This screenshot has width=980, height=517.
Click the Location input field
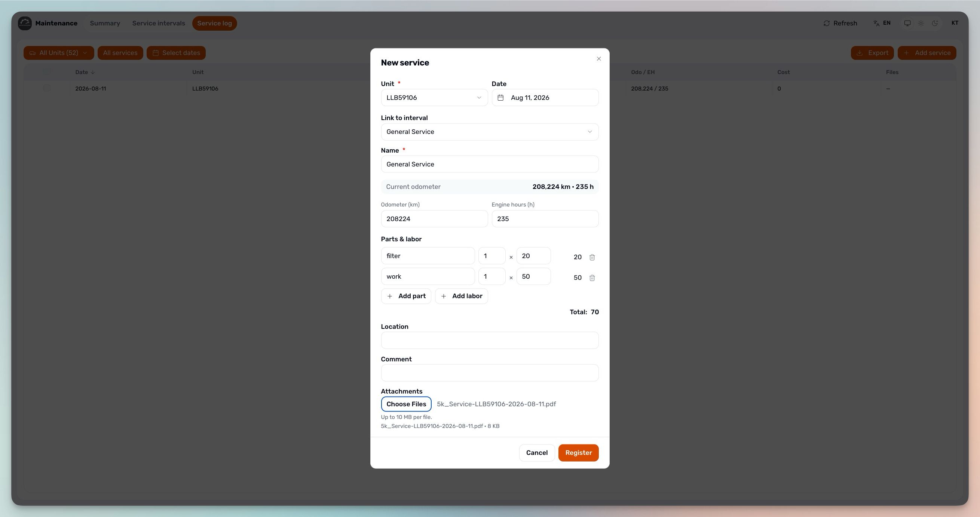pos(490,340)
